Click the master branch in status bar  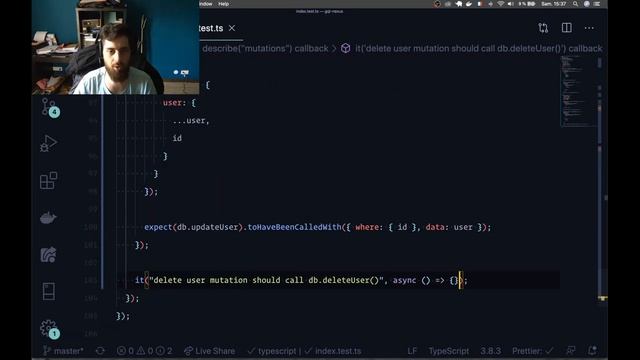(x=64, y=351)
